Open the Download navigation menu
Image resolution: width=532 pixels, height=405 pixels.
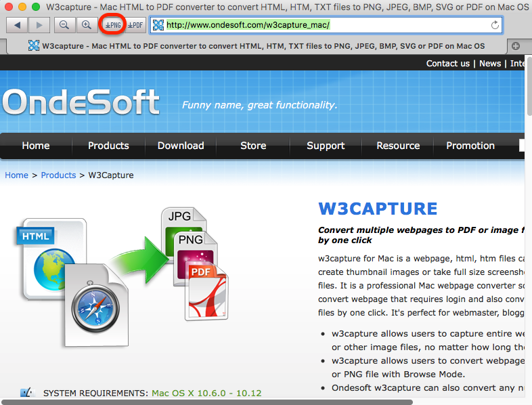(x=181, y=146)
